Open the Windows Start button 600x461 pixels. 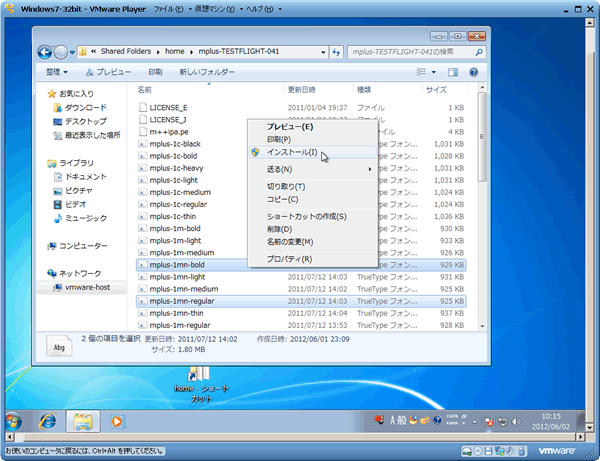(14, 422)
